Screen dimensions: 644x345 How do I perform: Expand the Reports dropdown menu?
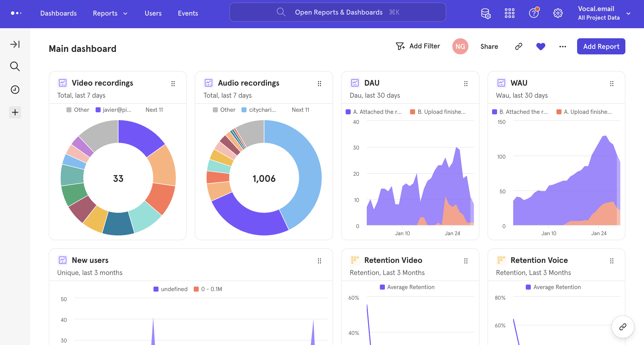click(110, 13)
